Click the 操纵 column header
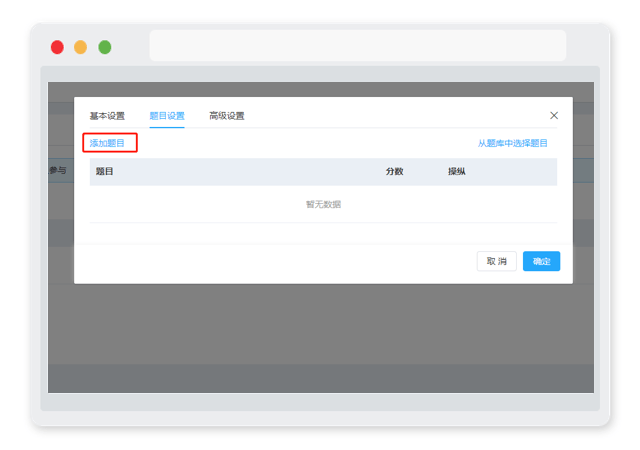Image resolution: width=640 pixels, height=450 pixels. pyautogui.click(x=456, y=172)
